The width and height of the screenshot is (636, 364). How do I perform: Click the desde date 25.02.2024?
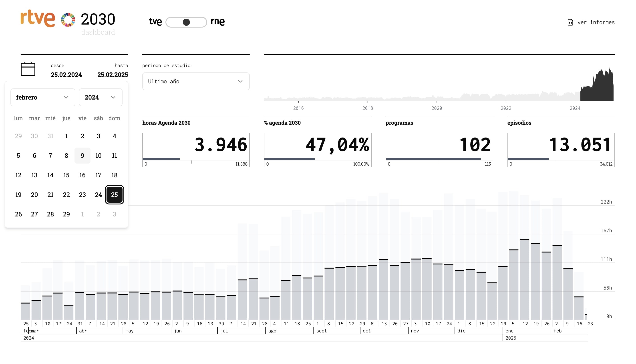66,75
